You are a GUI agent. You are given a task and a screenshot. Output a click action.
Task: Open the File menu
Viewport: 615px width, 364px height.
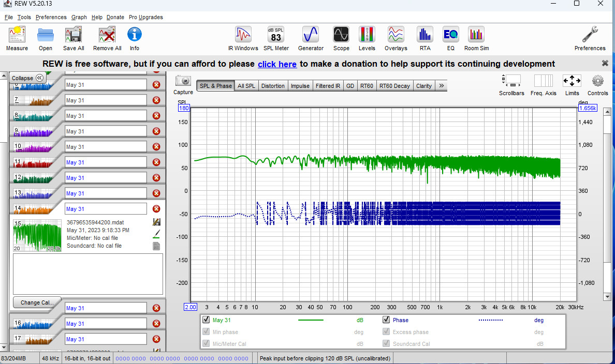point(9,17)
